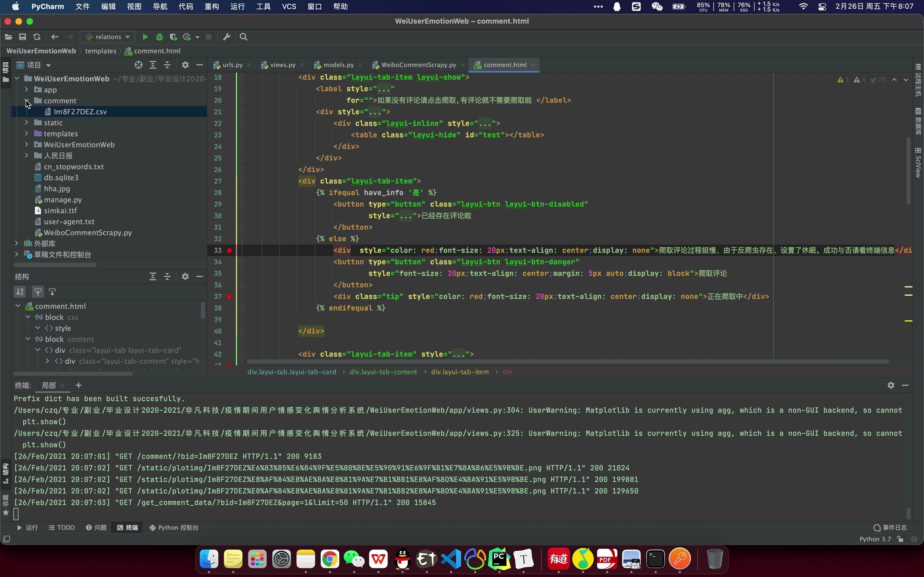This screenshot has width=924, height=577.
Task: Switch to views.py editor tab
Action: (x=282, y=65)
